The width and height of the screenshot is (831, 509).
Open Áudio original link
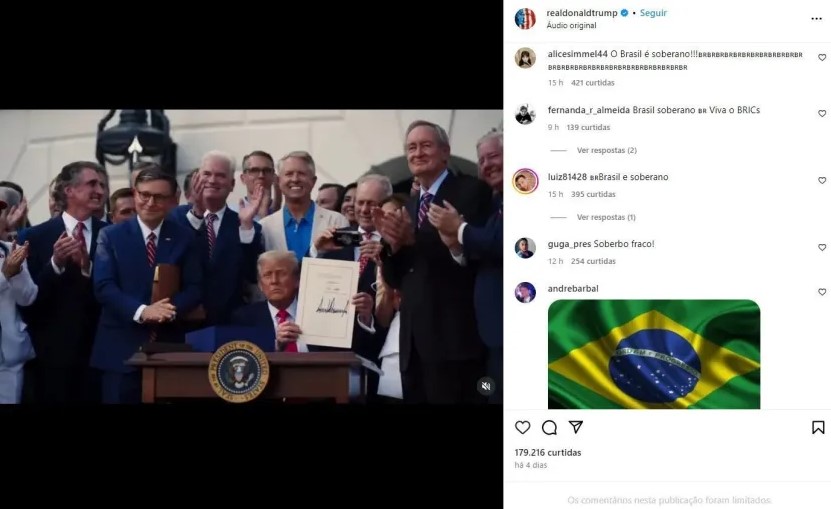click(571, 25)
